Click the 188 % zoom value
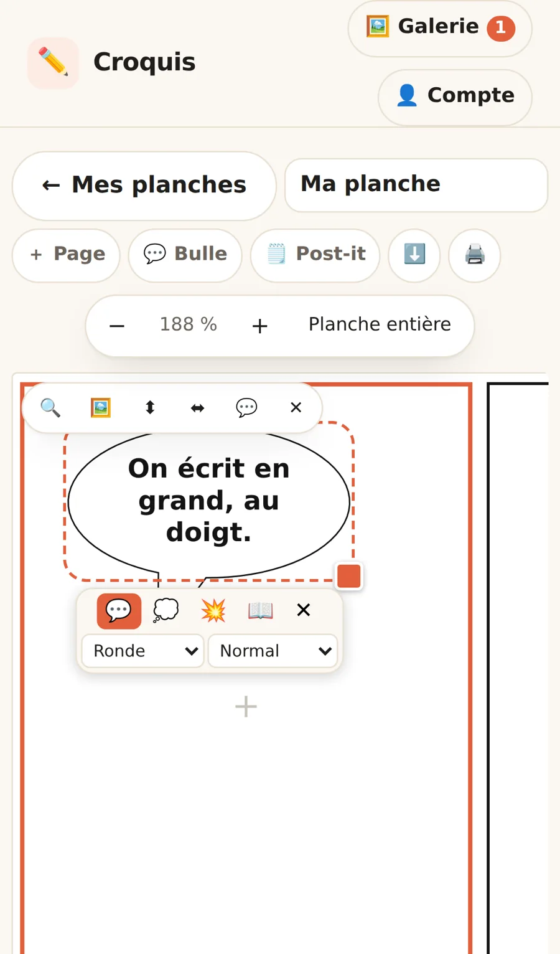 [188, 324]
